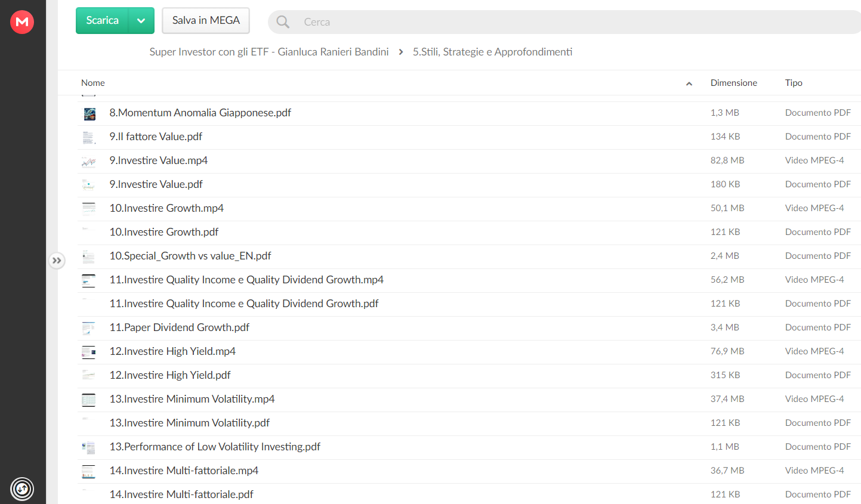Click the MEGA logo icon

tap(22, 22)
